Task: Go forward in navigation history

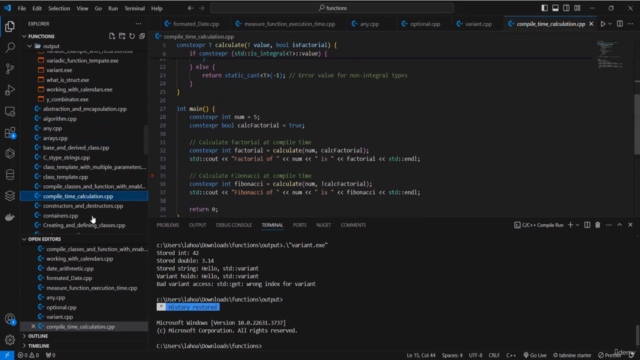Action: pos(201,8)
